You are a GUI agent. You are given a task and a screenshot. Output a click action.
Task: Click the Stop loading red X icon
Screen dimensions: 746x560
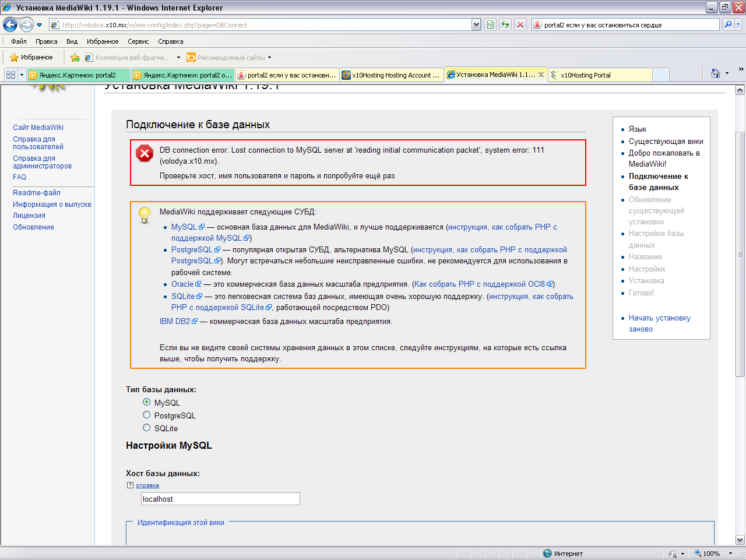point(520,24)
